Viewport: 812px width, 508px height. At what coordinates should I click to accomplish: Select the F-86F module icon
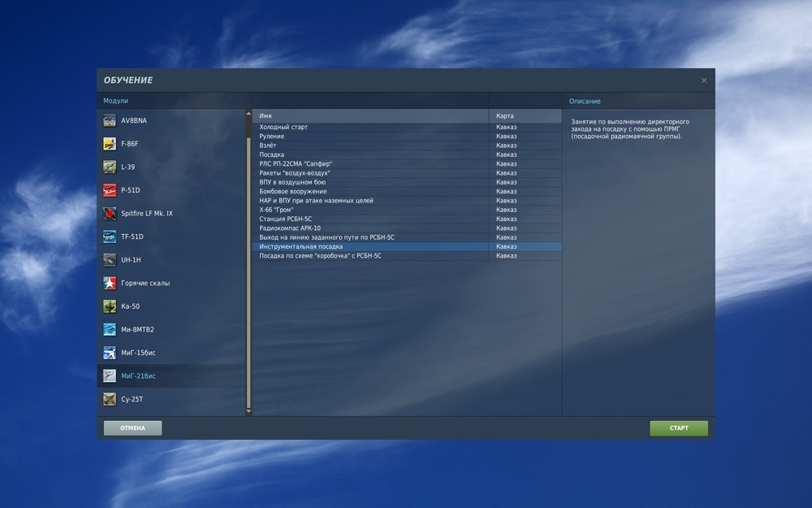[110, 144]
